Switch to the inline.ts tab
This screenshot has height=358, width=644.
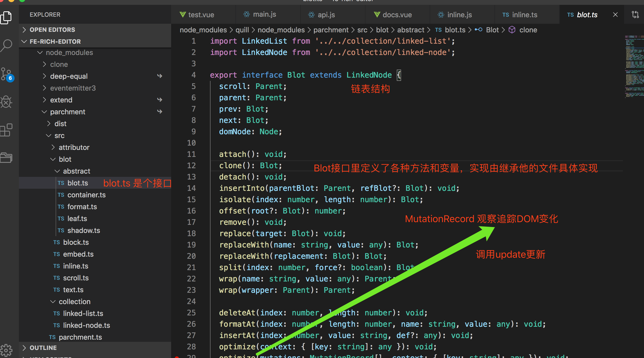pyautogui.click(x=524, y=15)
